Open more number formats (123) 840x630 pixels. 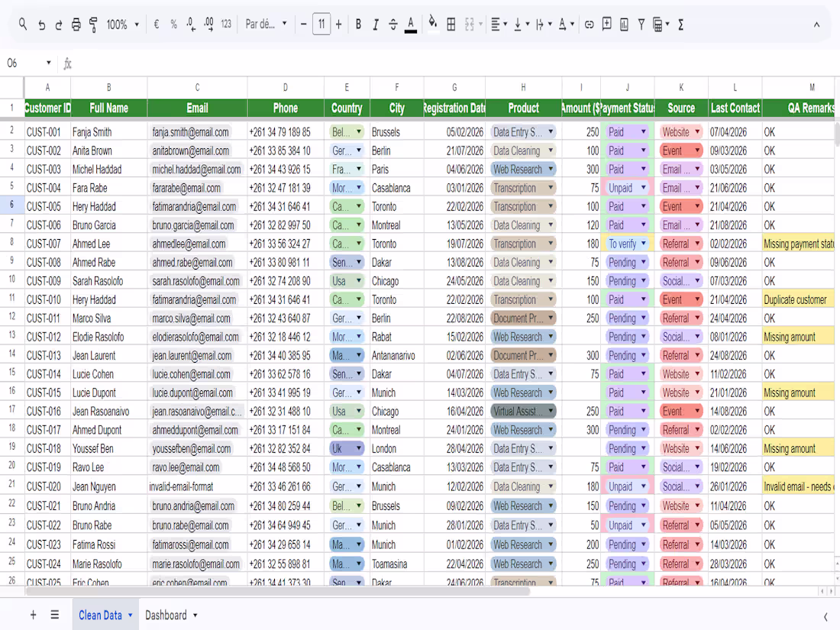coord(226,24)
